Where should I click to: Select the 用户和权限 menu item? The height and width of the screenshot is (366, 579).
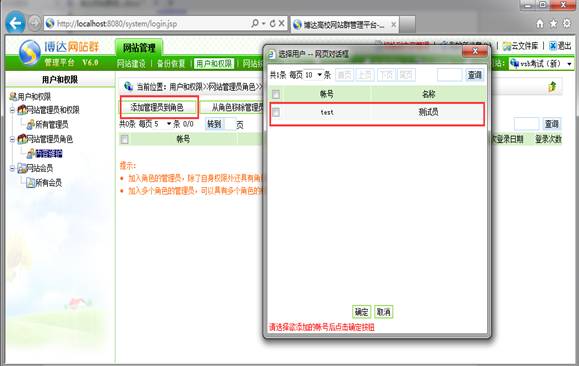214,64
